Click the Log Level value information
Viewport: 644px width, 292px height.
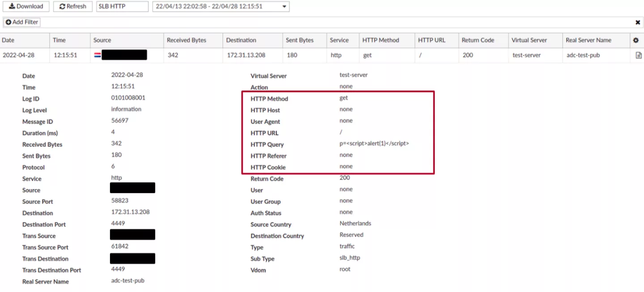tap(126, 109)
